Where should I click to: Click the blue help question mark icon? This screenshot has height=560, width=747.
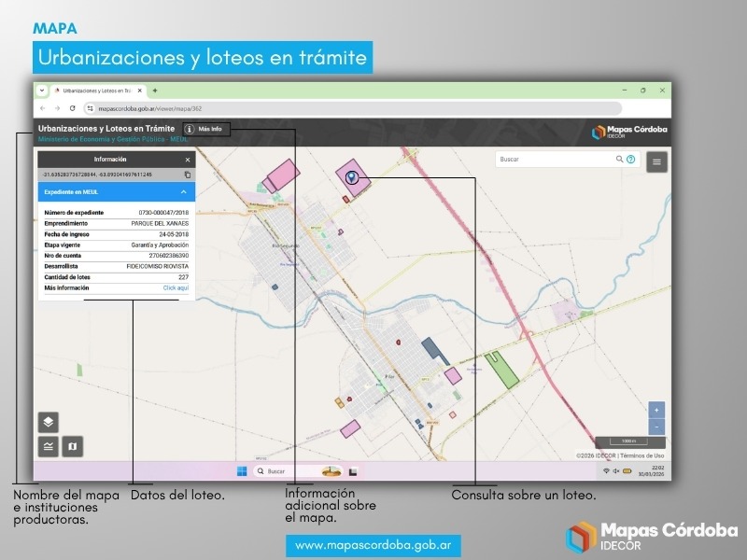631,160
